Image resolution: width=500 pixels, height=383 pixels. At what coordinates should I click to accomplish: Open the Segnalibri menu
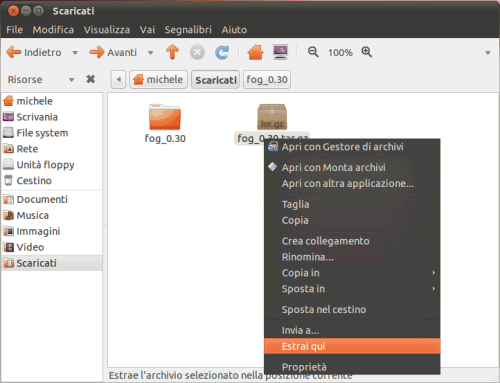click(x=188, y=30)
